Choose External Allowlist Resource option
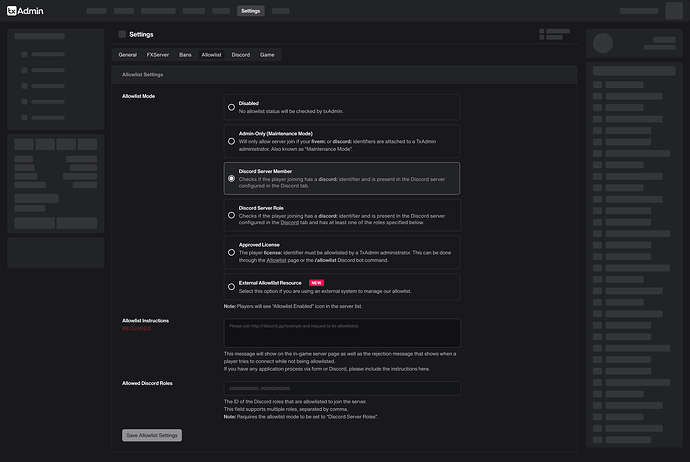 click(x=341, y=287)
